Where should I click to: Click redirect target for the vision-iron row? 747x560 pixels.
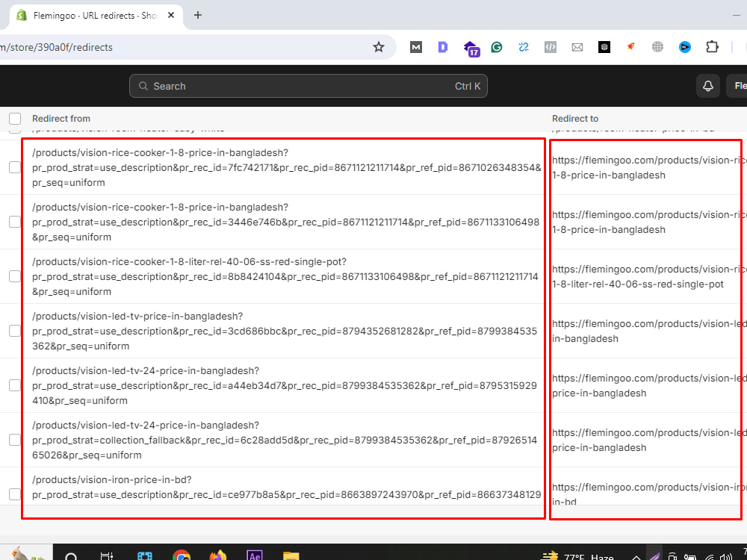(649, 494)
